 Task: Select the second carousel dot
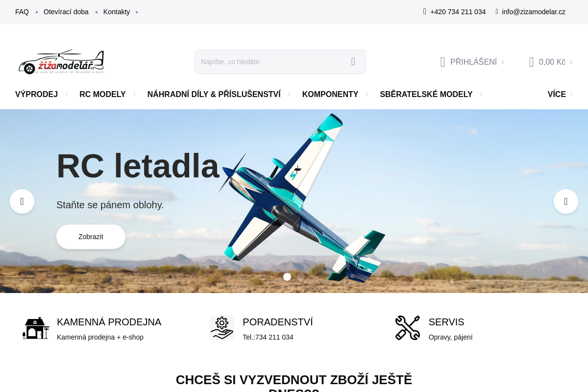coord(301,277)
